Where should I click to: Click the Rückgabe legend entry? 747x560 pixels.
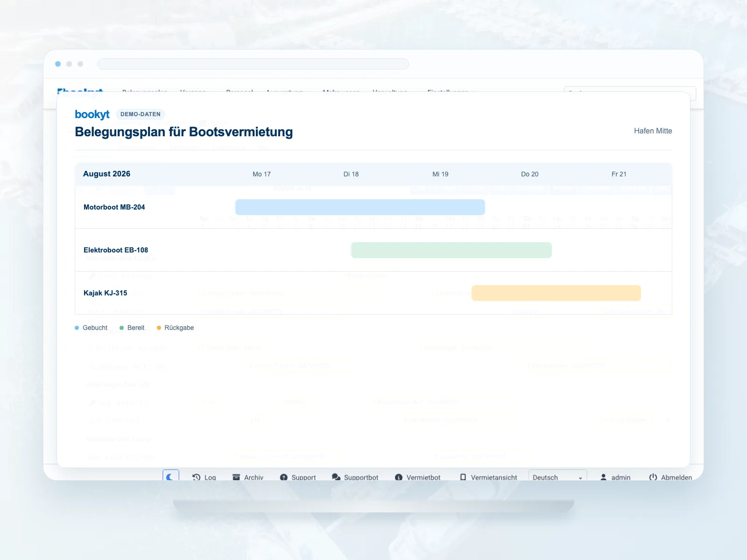pyautogui.click(x=176, y=328)
